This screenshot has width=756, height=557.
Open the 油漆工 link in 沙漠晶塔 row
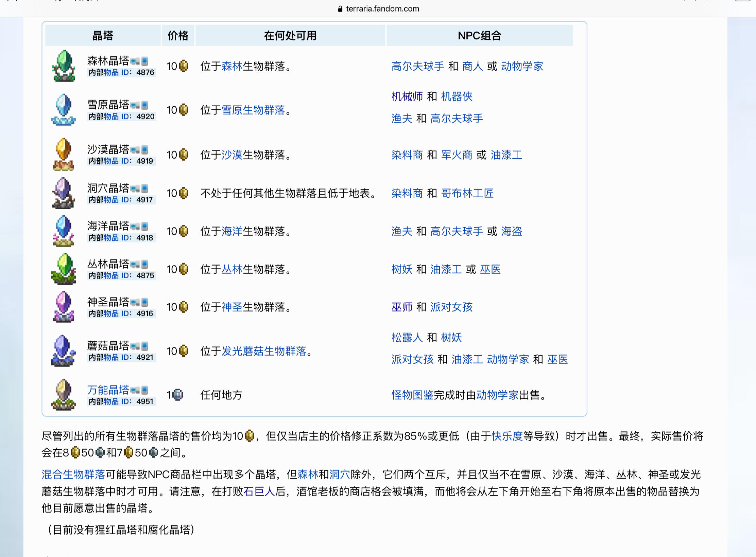tap(506, 155)
